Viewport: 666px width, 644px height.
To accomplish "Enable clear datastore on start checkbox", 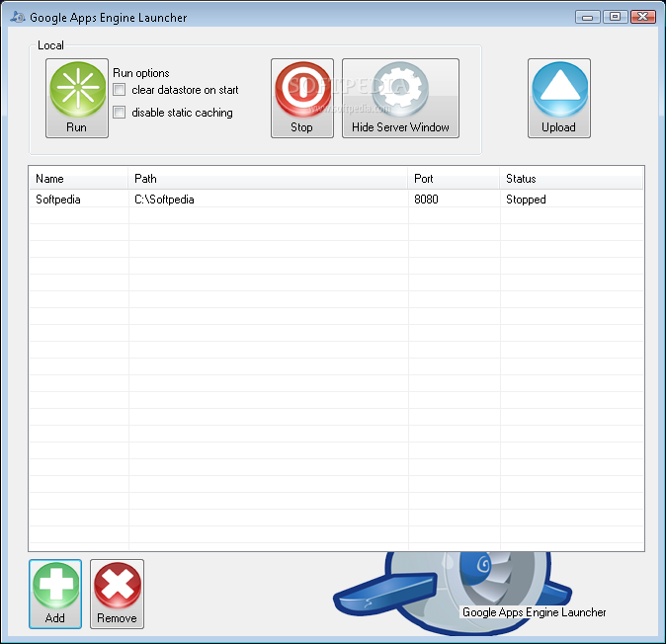I will [120, 90].
